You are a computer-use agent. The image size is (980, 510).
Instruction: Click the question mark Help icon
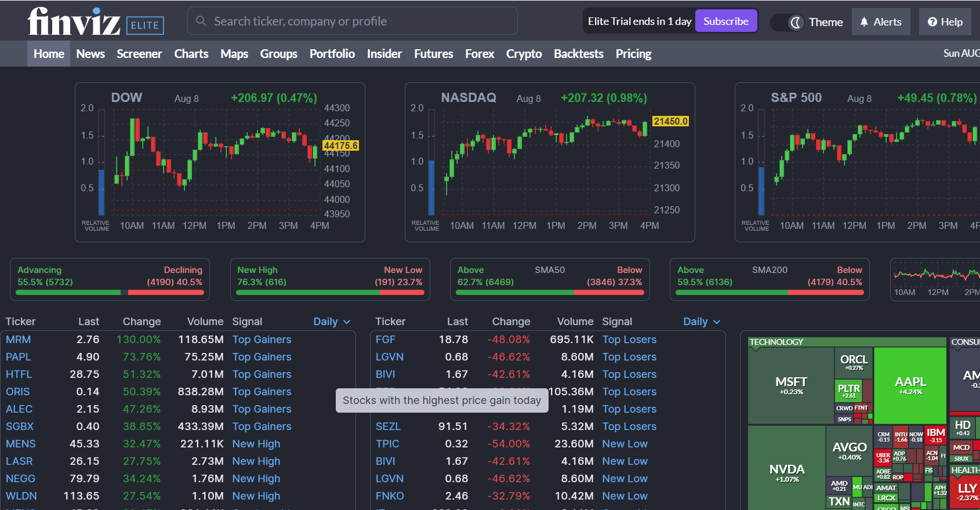pos(932,22)
